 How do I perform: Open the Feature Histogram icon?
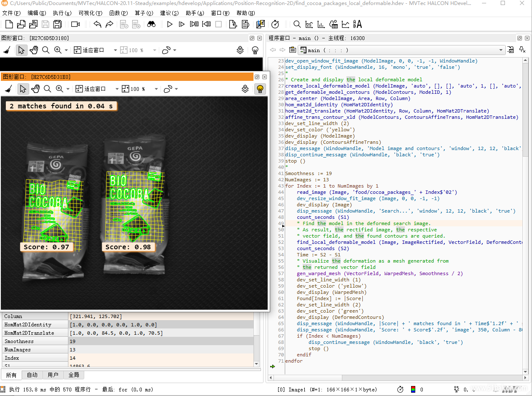(321, 24)
